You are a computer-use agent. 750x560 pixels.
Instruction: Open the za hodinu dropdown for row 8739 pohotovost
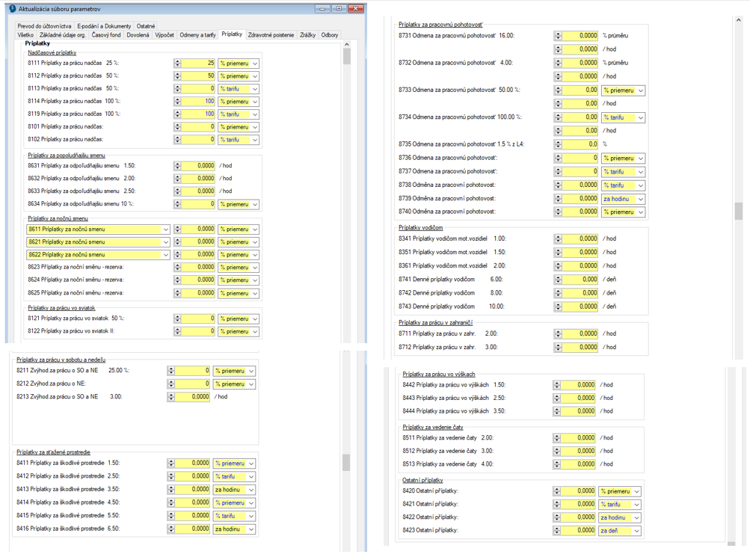coord(641,198)
